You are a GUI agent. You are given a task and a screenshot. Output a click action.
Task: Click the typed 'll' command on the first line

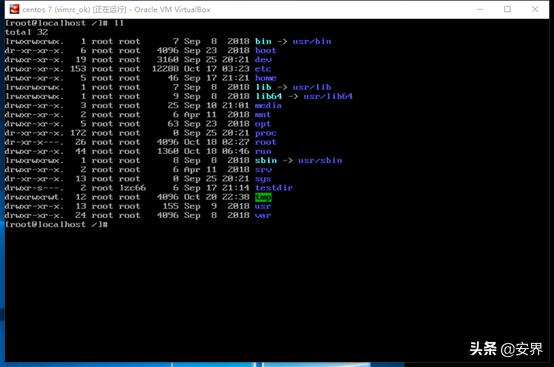tap(118, 23)
